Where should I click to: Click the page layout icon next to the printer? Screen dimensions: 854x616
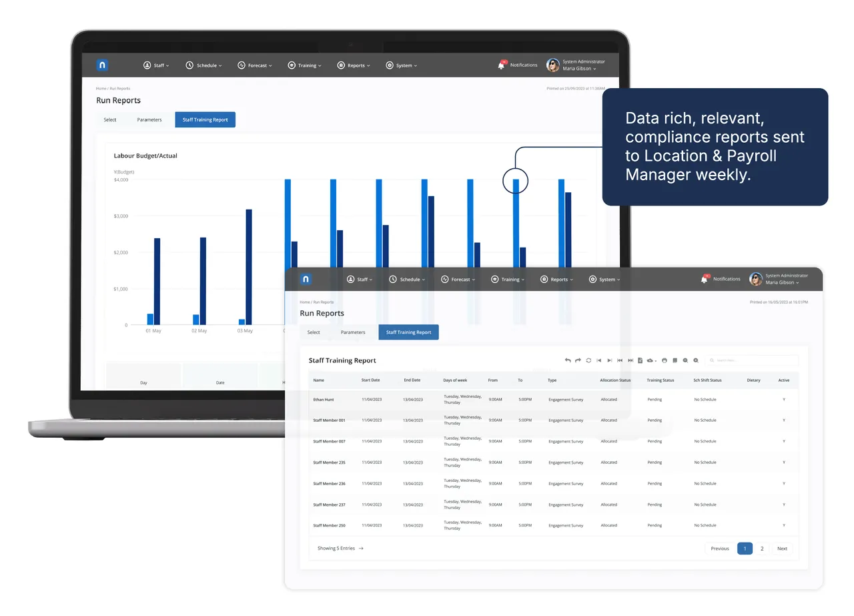click(x=675, y=360)
